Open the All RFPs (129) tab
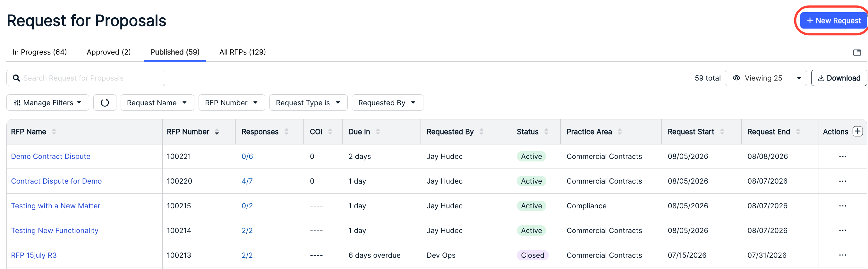 pos(243,52)
